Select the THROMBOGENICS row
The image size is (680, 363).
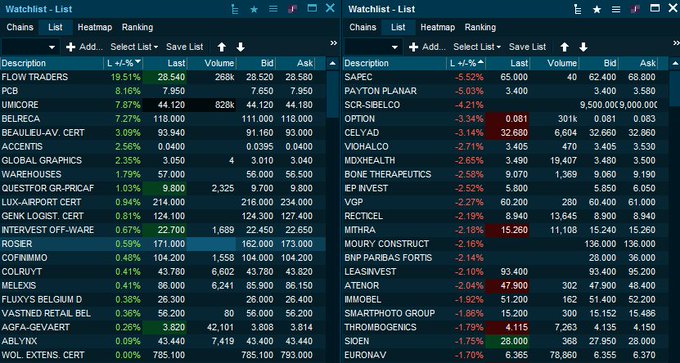506,327
